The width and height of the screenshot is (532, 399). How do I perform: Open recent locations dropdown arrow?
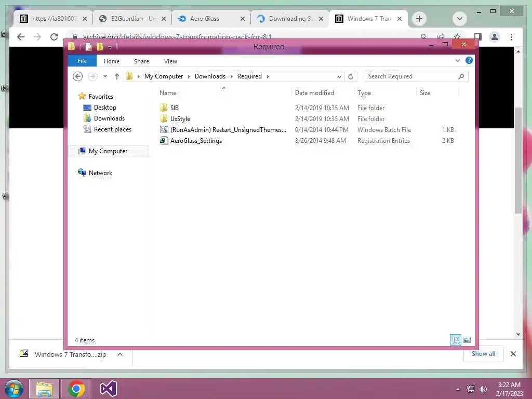click(105, 76)
